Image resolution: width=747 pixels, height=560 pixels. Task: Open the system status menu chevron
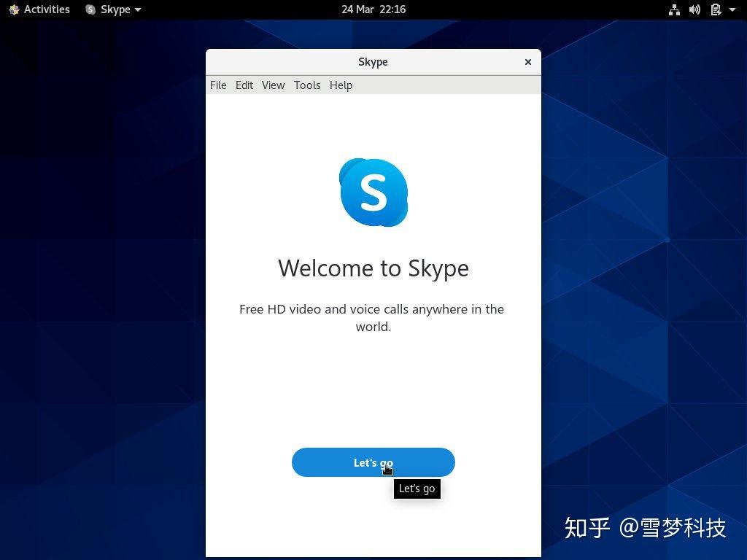pyautogui.click(x=734, y=9)
